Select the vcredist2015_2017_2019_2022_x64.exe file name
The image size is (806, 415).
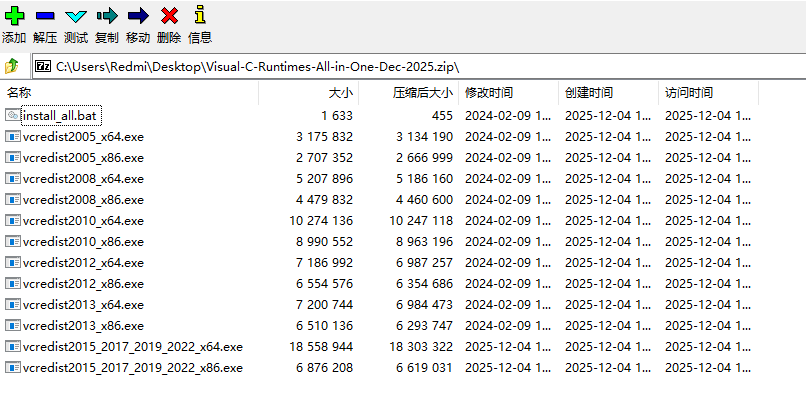coord(133,347)
